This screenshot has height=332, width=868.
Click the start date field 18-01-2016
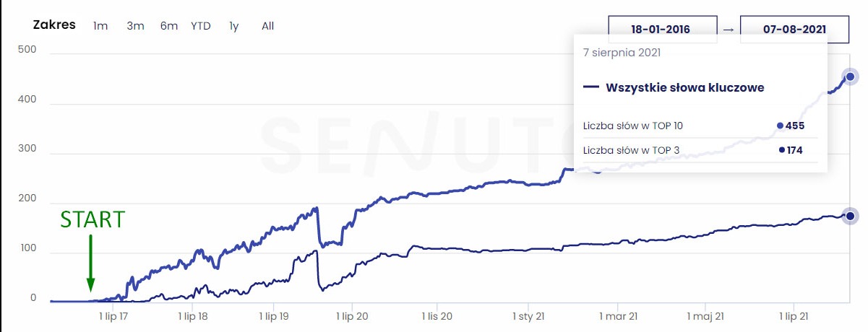pyautogui.click(x=661, y=30)
